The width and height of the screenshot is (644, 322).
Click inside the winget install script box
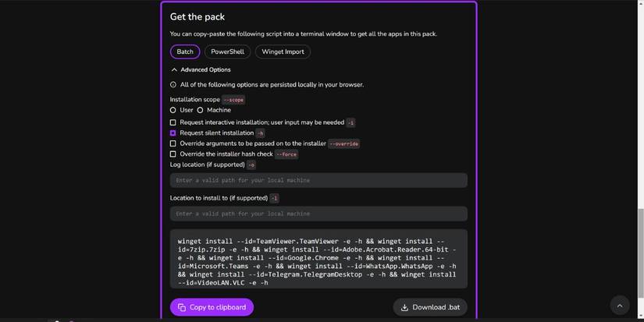(x=318, y=259)
